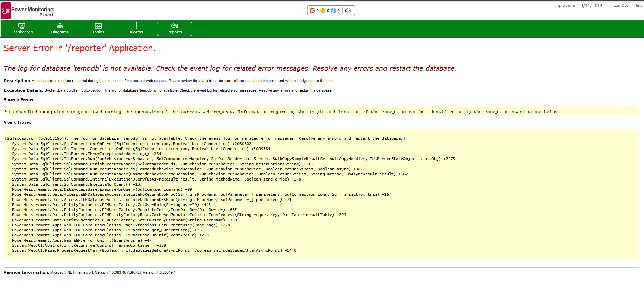
Task: Click the Control.InitRecursive +359 line
Action: 89,245
